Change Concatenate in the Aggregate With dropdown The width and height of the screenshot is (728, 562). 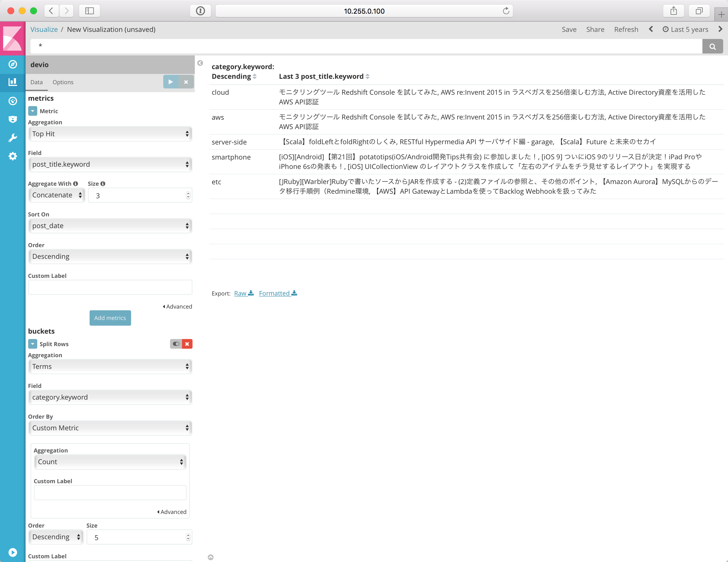click(x=56, y=195)
